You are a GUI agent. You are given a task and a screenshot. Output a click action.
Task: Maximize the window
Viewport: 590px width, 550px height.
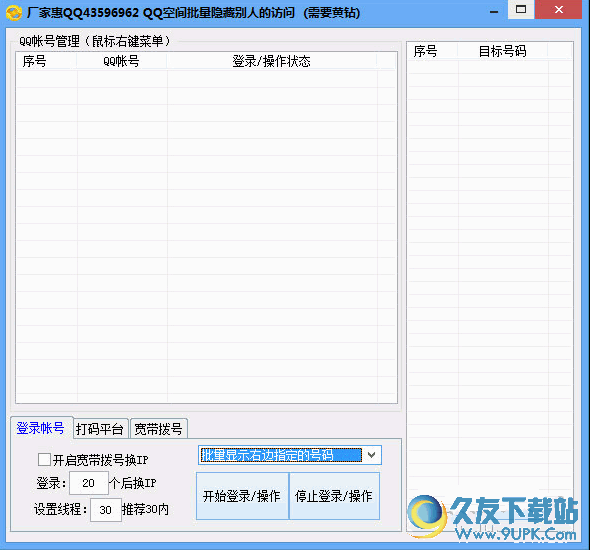[x=521, y=9]
